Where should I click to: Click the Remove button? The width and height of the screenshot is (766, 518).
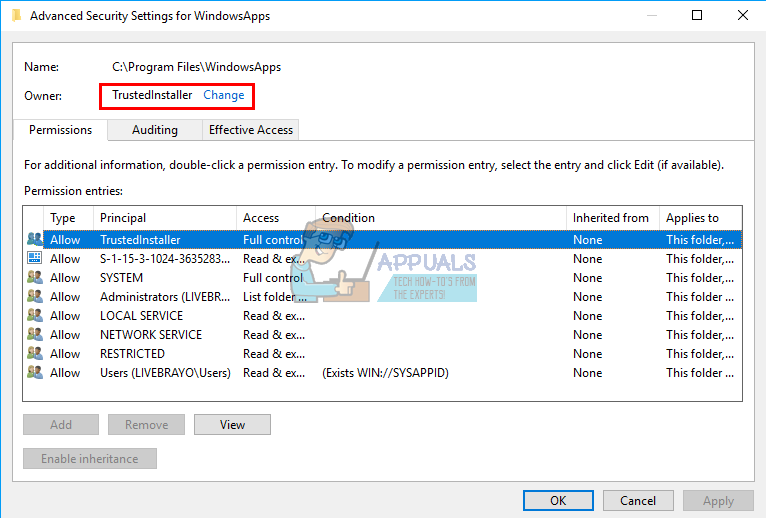point(147,425)
